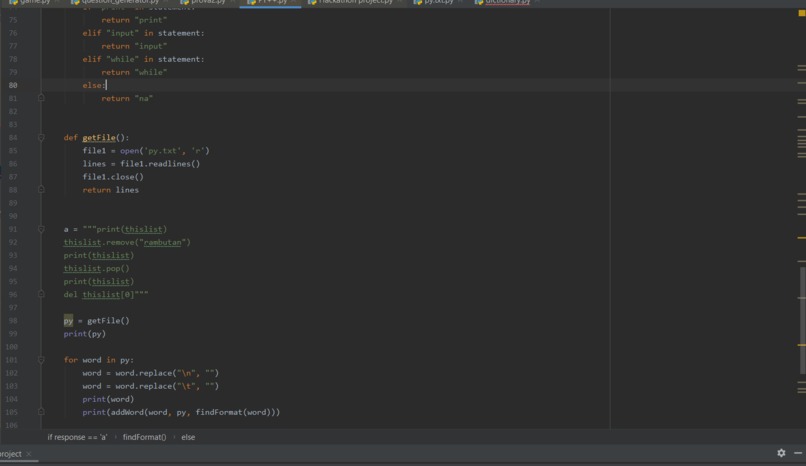This screenshot has height=466, width=806.
Task: Toggle fold end marker at line 96
Action: coord(41,294)
